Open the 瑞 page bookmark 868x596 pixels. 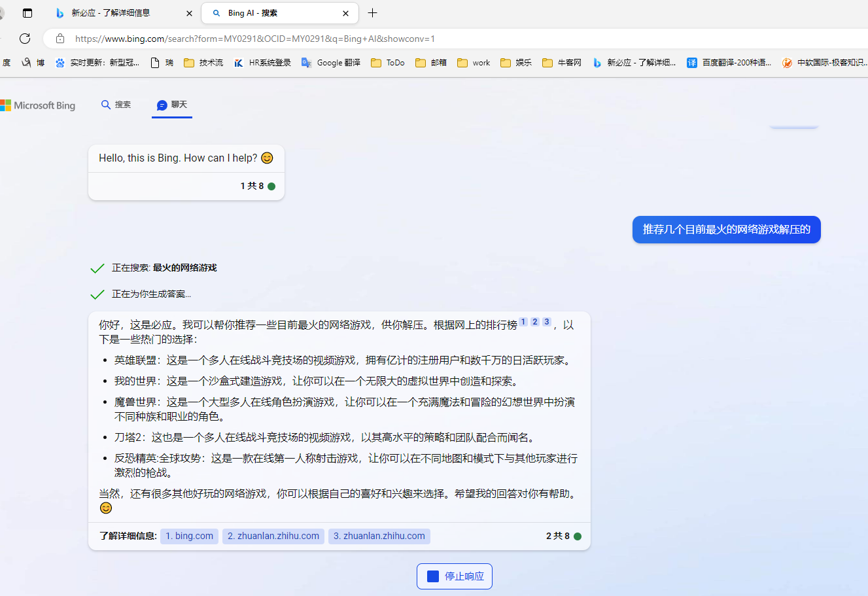[x=162, y=63]
